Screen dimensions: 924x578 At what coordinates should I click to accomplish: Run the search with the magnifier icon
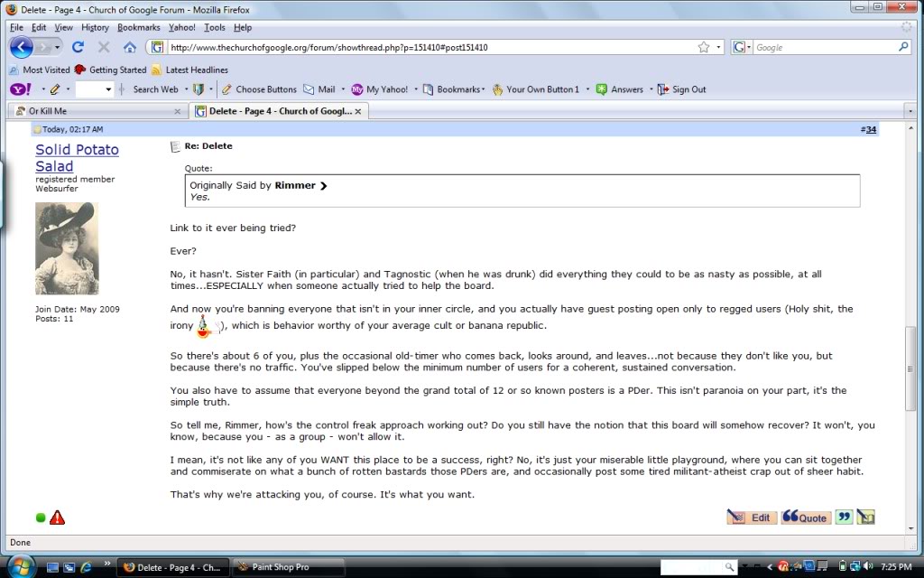[x=903, y=47]
